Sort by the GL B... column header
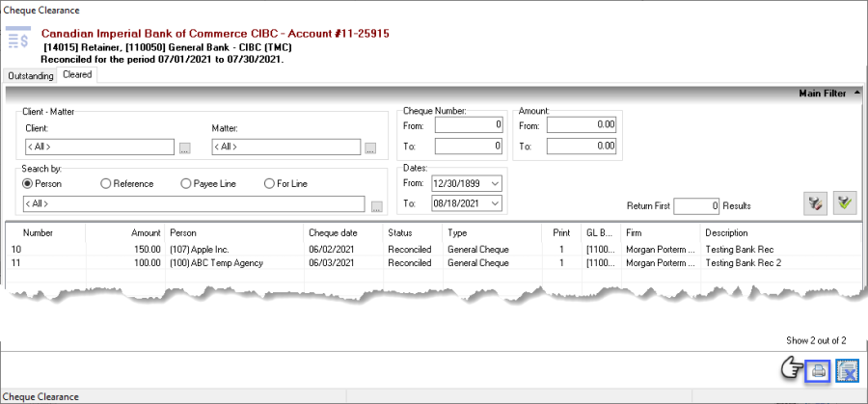 pos(601,233)
